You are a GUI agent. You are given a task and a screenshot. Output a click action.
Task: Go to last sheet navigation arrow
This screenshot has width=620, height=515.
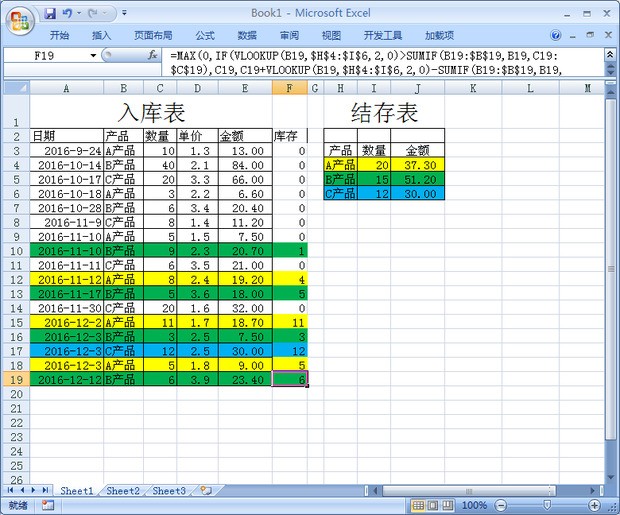pyautogui.click(x=45, y=490)
